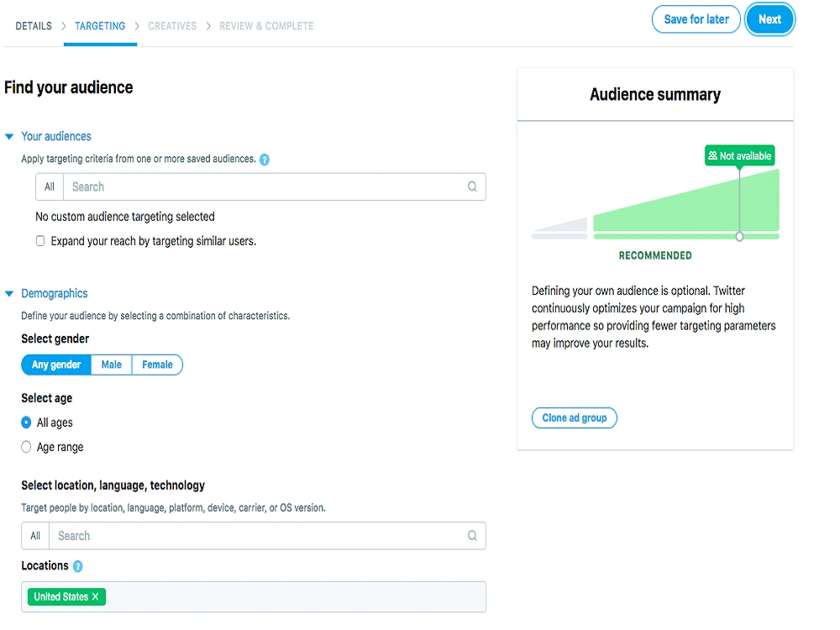The image size is (840, 630).
Task: Click the location, language, technology search field
Action: tap(252, 535)
